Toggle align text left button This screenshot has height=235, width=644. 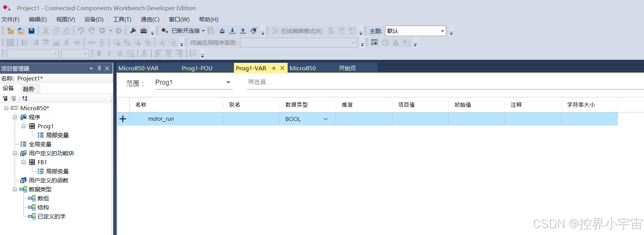click(158, 54)
